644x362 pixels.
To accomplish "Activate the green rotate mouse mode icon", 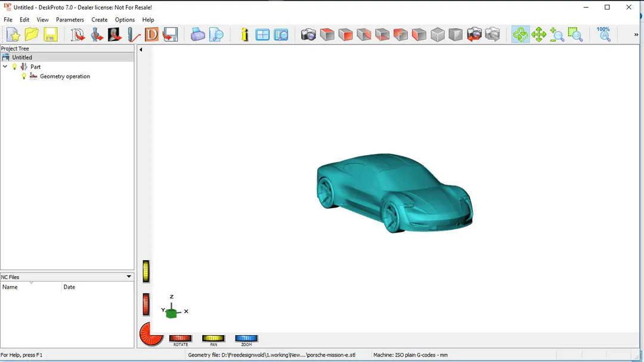I will coord(521,35).
